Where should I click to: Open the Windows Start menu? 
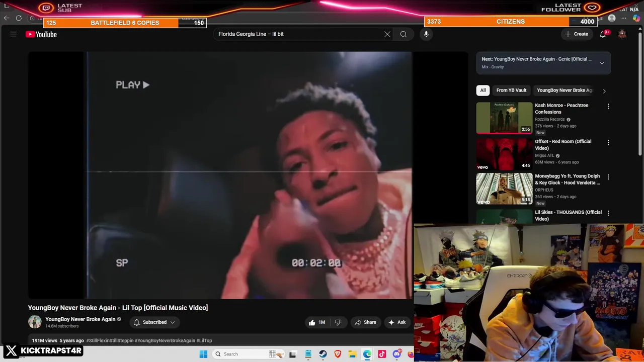[203, 354]
